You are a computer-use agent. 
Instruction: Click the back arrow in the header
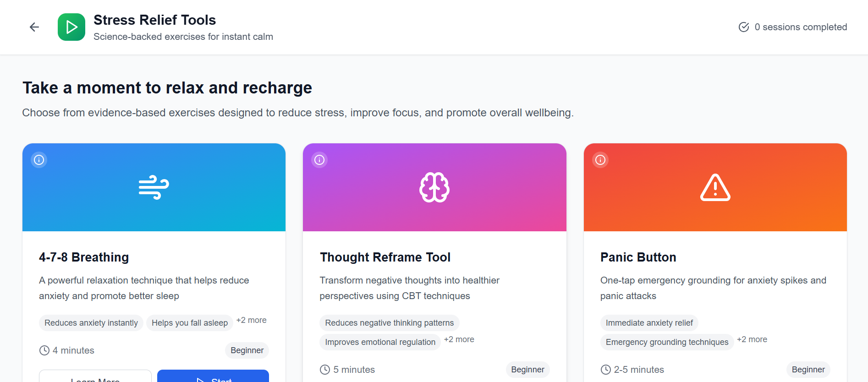tap(34, 27)
